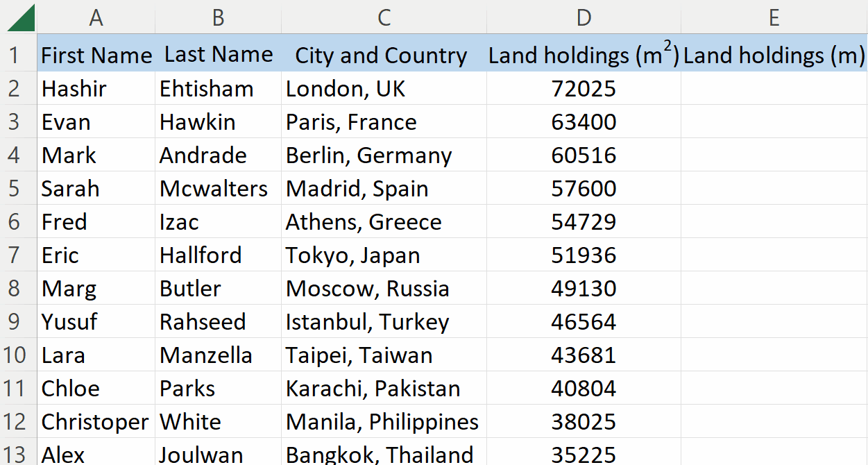The image size is (868, 465).
Task: Select the "Taipei, Taiwan" cell
Action: 384,355
